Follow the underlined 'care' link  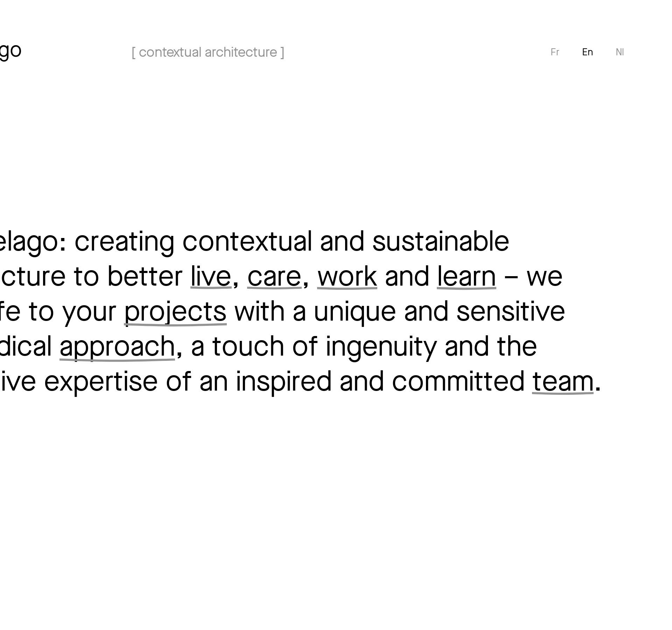[274, 277]
